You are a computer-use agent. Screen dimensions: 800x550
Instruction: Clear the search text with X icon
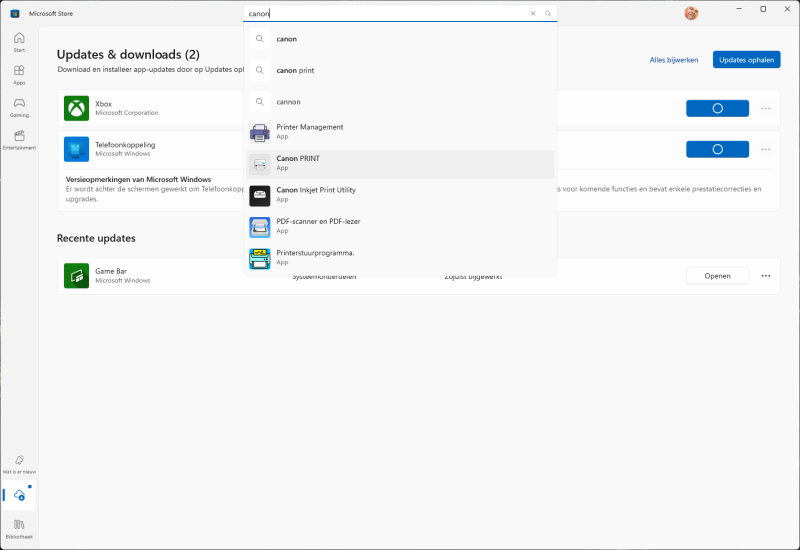[533, 14]
